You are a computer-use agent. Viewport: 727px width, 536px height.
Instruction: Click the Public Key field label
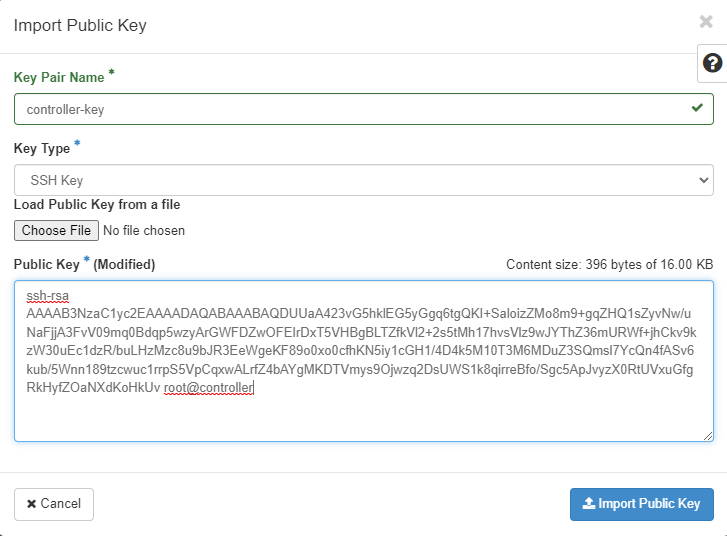[x=49, y=264]
